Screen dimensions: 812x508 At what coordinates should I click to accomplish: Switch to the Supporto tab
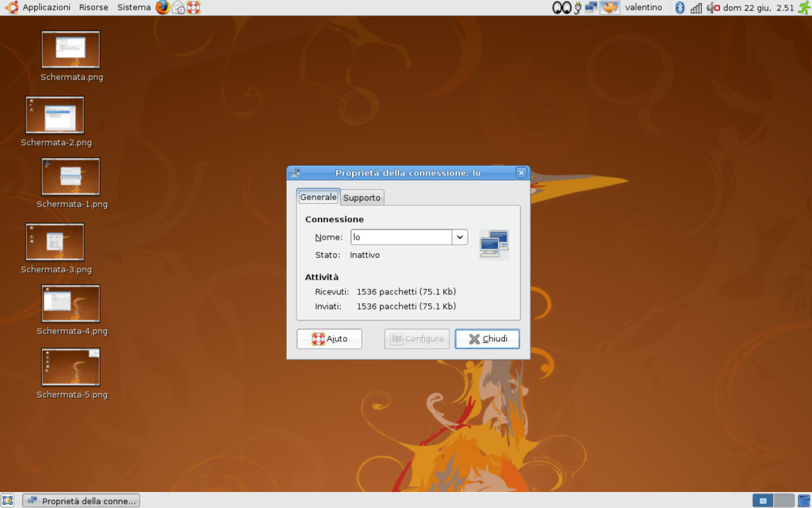(x=362, y=198)
